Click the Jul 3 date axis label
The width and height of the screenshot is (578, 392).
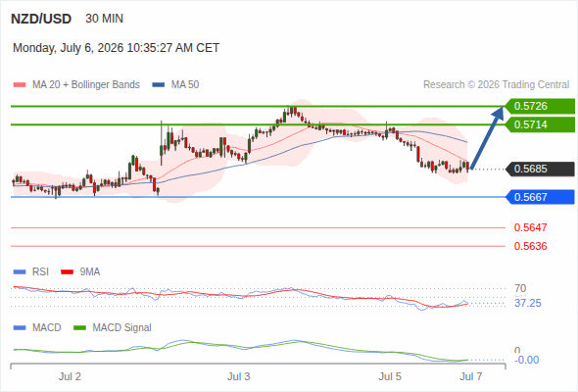[238, 376]
